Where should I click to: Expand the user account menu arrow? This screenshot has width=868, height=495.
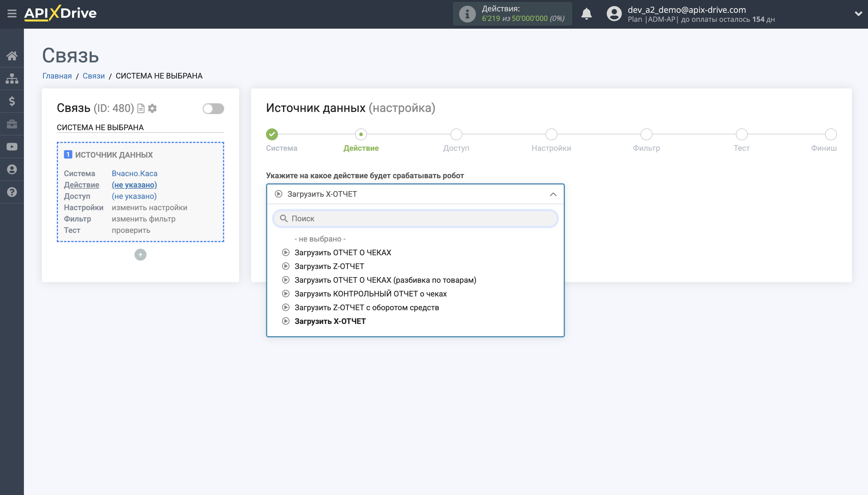pyautogui.click(x=858, y=14)
